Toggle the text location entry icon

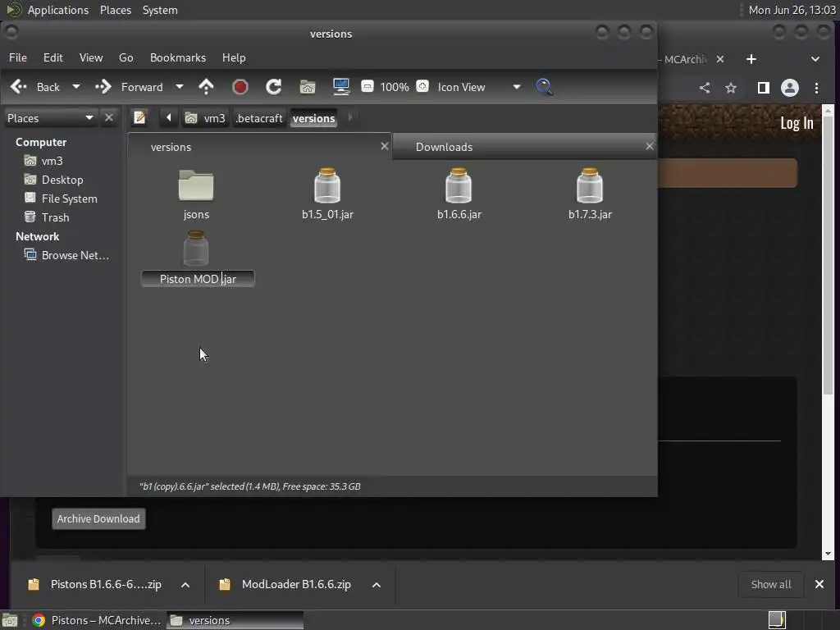[x=139, y=117]
